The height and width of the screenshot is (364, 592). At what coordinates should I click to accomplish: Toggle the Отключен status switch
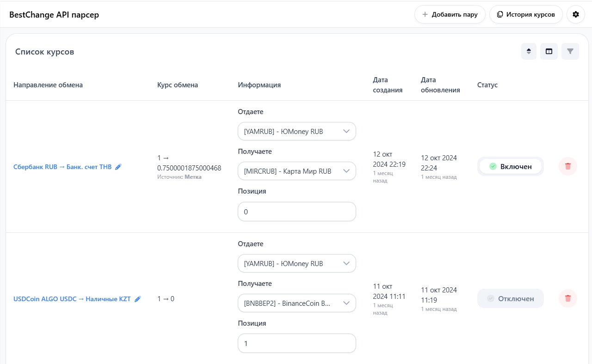[x=510, y=298]
